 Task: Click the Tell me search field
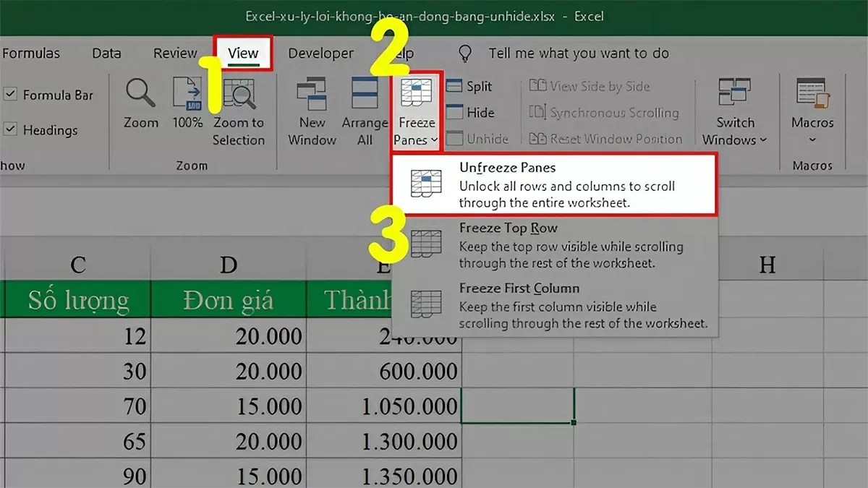(x=579, y=53)
